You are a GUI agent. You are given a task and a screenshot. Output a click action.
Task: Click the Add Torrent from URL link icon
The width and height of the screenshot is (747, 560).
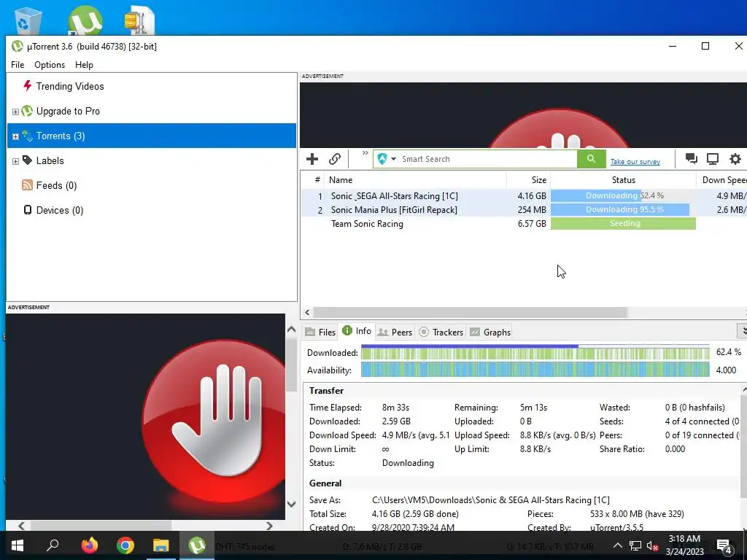point(335,159)
